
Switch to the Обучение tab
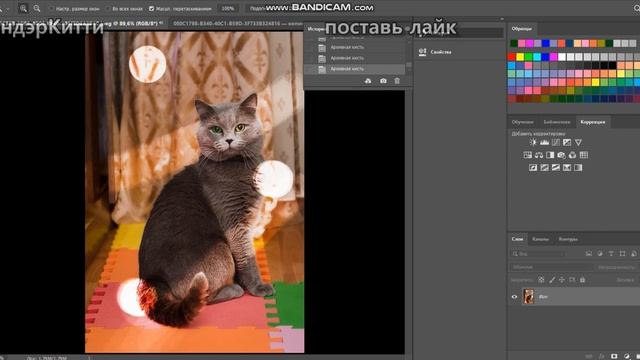click(x=522, y=122)
